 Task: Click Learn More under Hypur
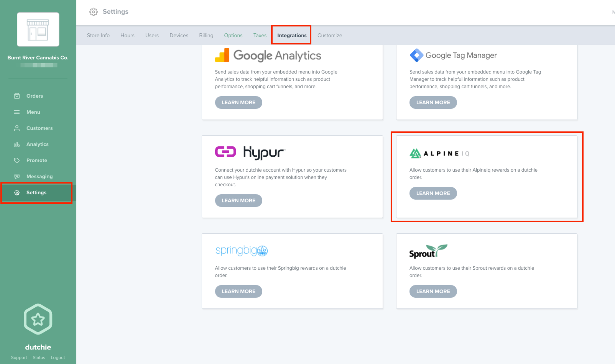pyautogui.click(x=238, y=201)
